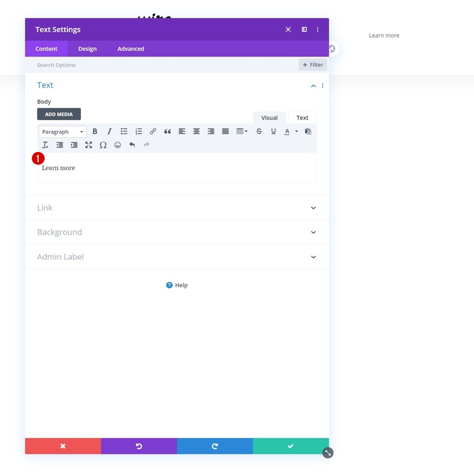Toggle paste as text
474x476 pixels.
[x=308, y=132]
